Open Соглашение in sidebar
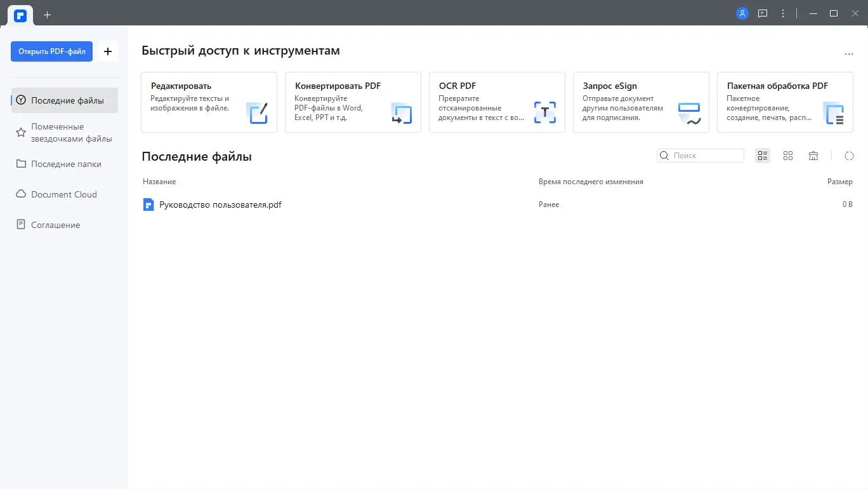 (x=65, y=225)
